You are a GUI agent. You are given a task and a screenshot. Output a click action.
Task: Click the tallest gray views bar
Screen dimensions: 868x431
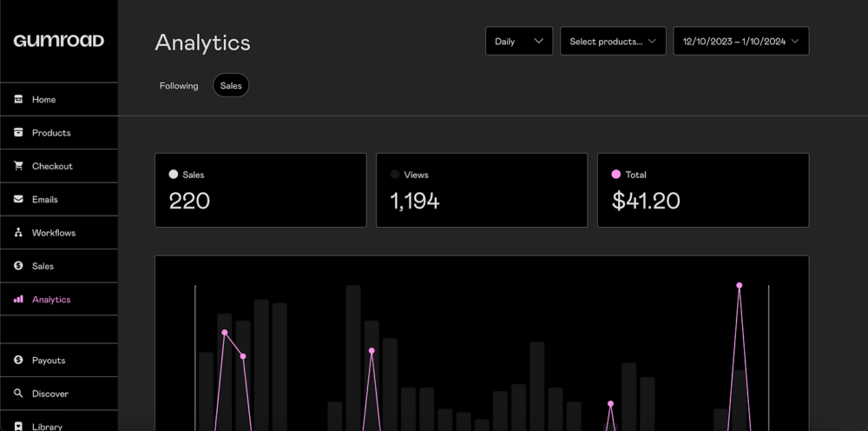[x=353, y=358]
